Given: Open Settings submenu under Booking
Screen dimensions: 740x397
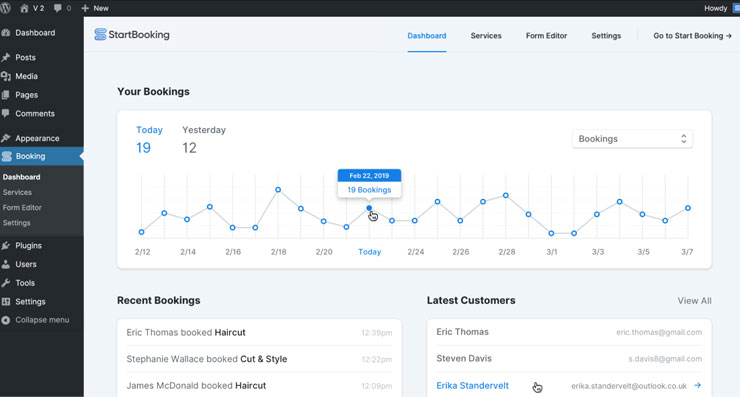Looking at the screenshot, I should pyautogui.click(x=16, y=222).
